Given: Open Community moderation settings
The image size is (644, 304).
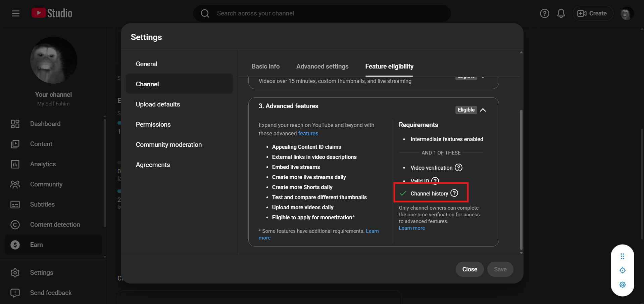Looking at the screenshot, I should click(x=168, y=145).
